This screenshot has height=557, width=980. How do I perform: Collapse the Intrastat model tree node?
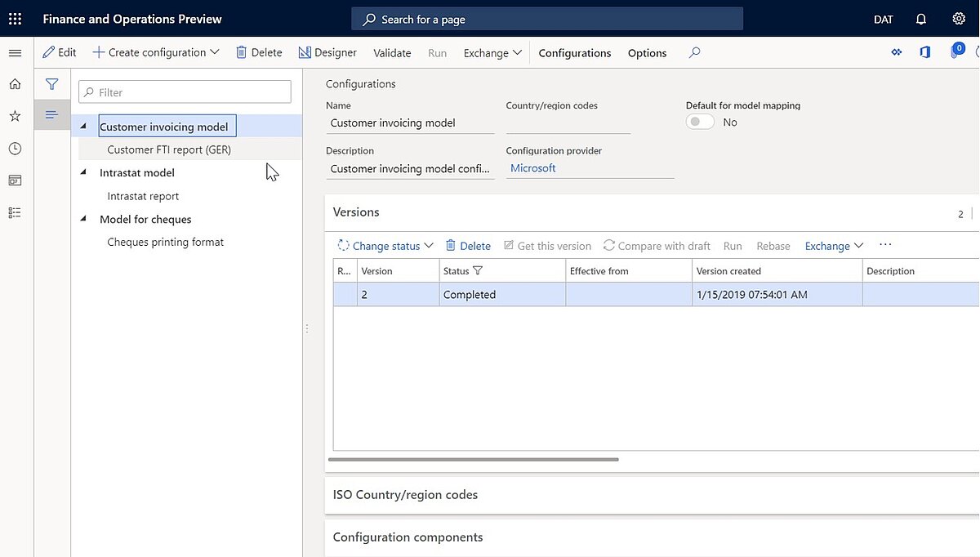coord(83,172)
